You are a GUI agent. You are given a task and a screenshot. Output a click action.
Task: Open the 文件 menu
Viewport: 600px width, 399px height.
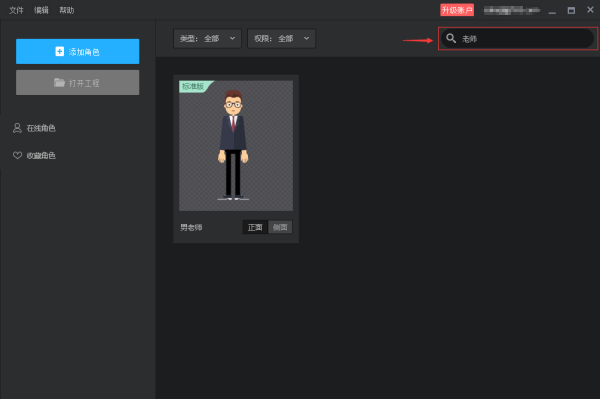pos(16,10)
